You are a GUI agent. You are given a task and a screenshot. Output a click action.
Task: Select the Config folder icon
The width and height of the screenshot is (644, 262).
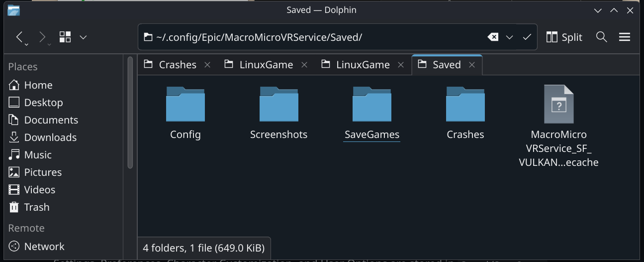185,104
